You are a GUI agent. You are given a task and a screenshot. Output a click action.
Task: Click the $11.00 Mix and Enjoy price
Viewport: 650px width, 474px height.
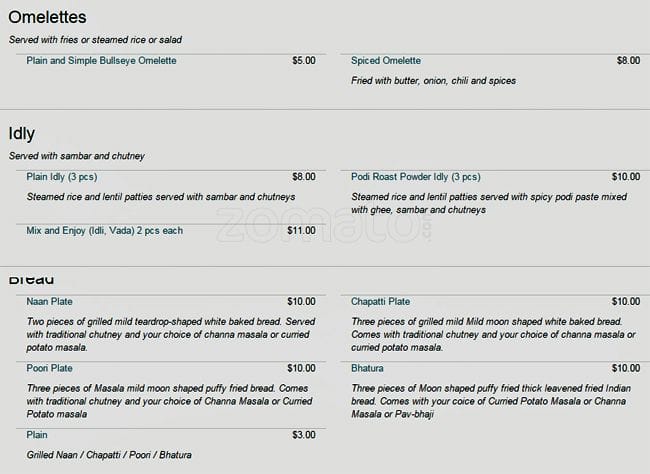(301, 230)
